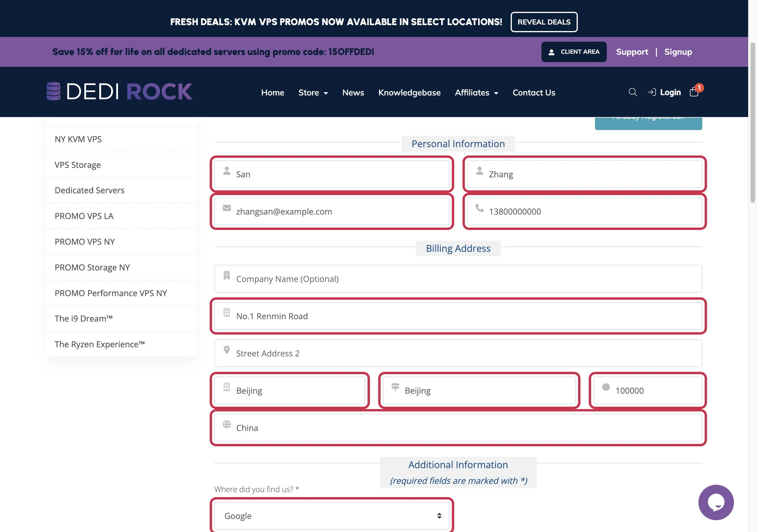Click the envelope icon in email field

tap(227, 208)
